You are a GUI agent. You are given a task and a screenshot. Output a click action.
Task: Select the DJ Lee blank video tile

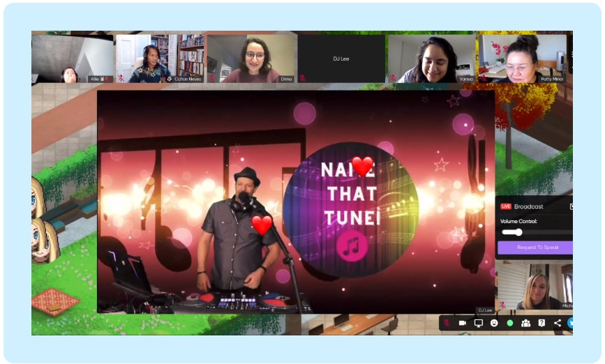point(341,59)
